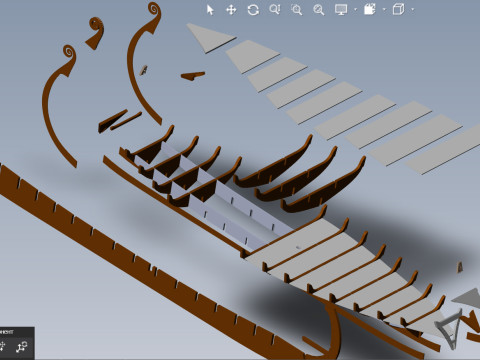Click the scene clapperboard icon
This screenshot has height=360, width=480.
[370, 9]
